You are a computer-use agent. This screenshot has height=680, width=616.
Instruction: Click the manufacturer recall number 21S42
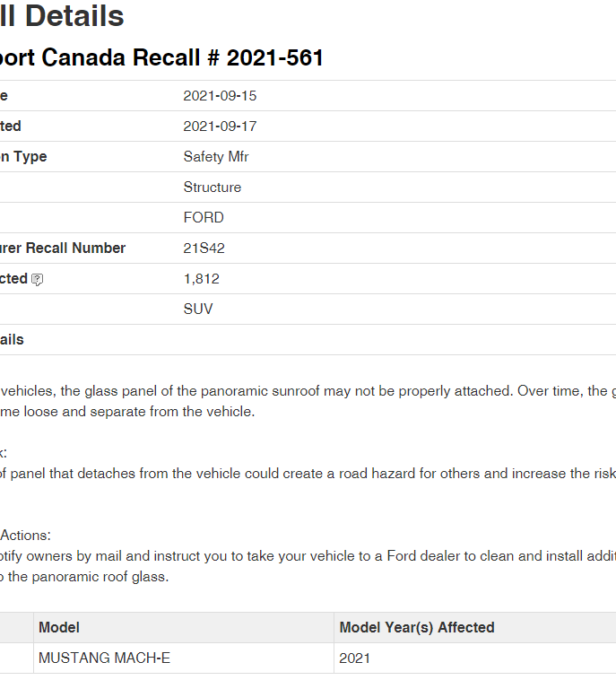click(204, 248)
